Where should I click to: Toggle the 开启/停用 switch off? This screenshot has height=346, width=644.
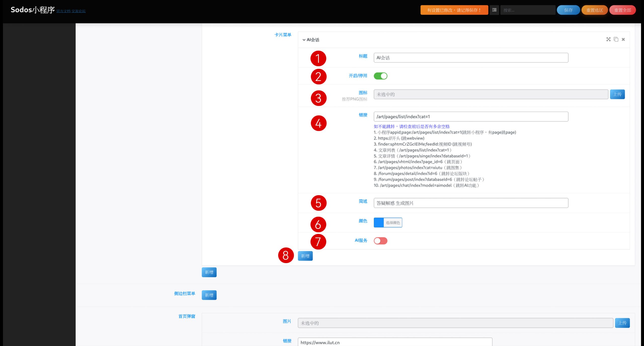click(x=380, y=76)
